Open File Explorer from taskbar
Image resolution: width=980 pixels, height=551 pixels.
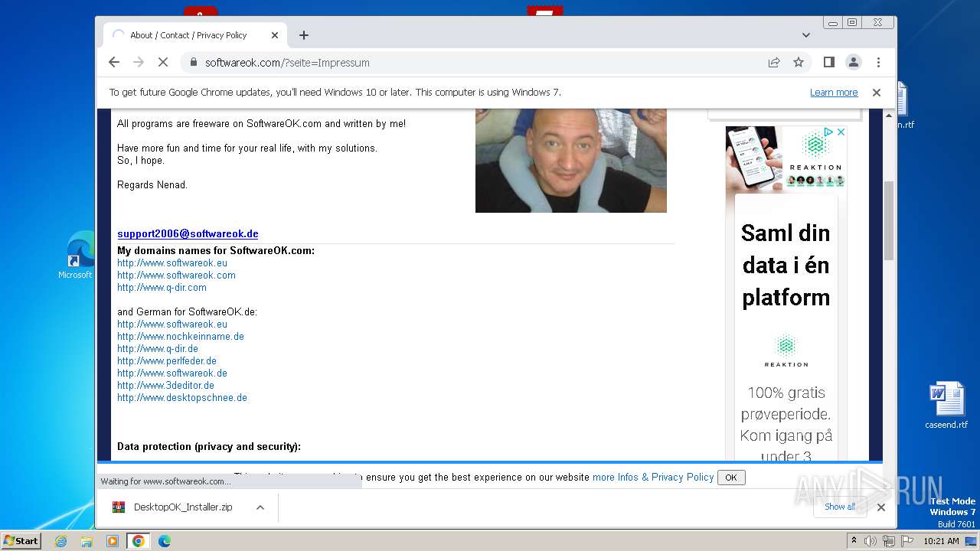point(87,541)
